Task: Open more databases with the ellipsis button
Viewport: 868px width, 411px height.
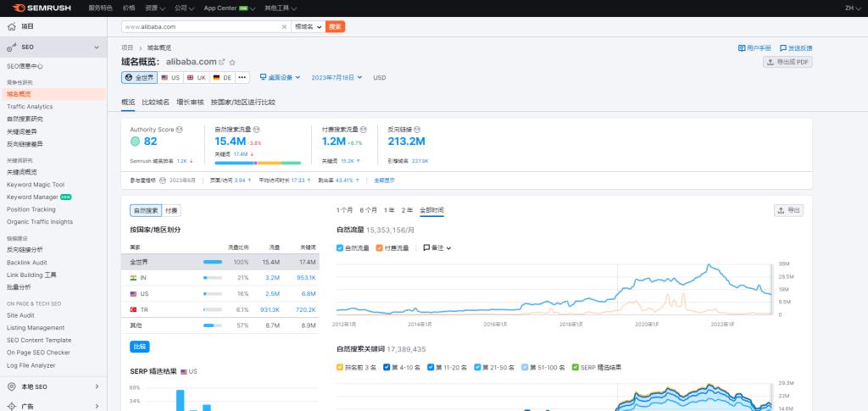Action: [x=242, y=77]
